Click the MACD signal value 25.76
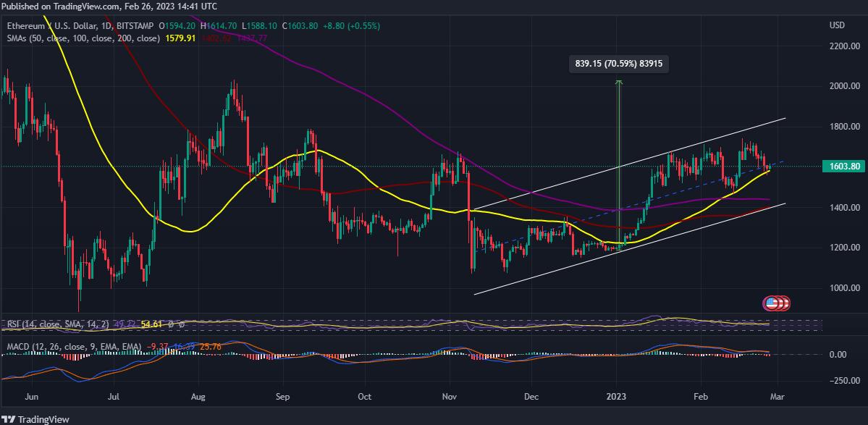Viewport: 868px width, 425px height. (209, 347)
